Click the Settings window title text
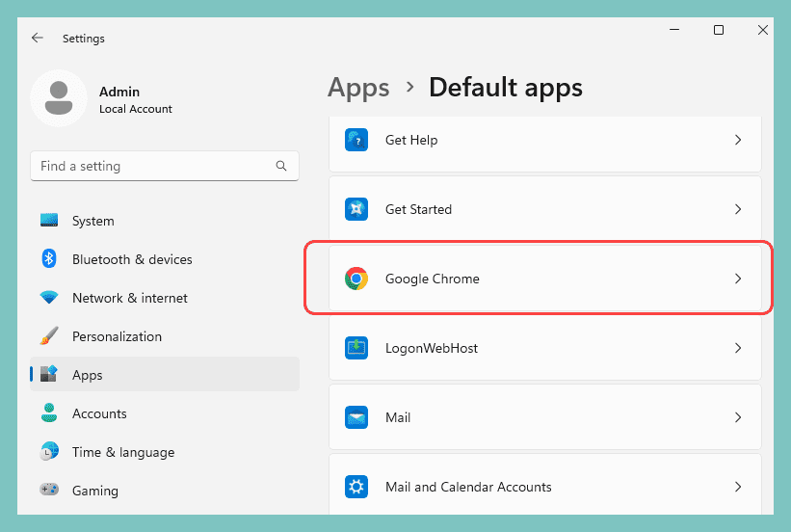Image resolution: width=791 pixels, height=532 pixels. tap(84, 39)
